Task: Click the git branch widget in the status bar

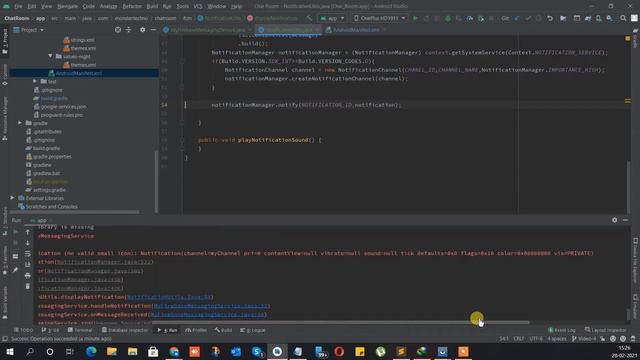Action: point(584,339)
